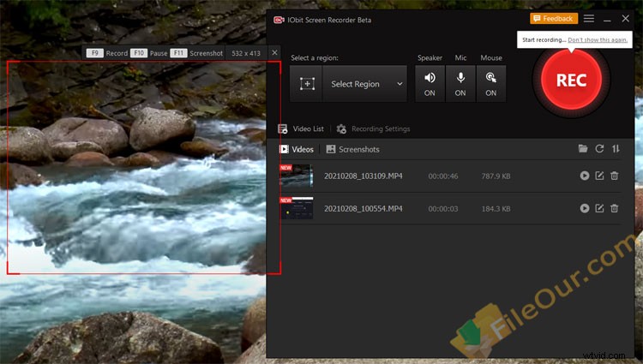Viewport: 643px width, 364px height.
Task: Select the Videos sub-tab
Action: click(x=297, y=149)
